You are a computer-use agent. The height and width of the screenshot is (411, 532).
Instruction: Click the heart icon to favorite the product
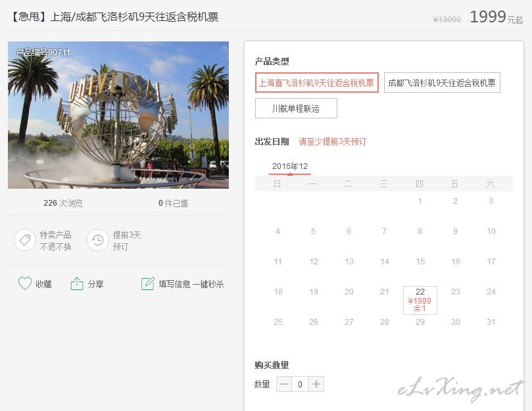click(x=25, y=283)
